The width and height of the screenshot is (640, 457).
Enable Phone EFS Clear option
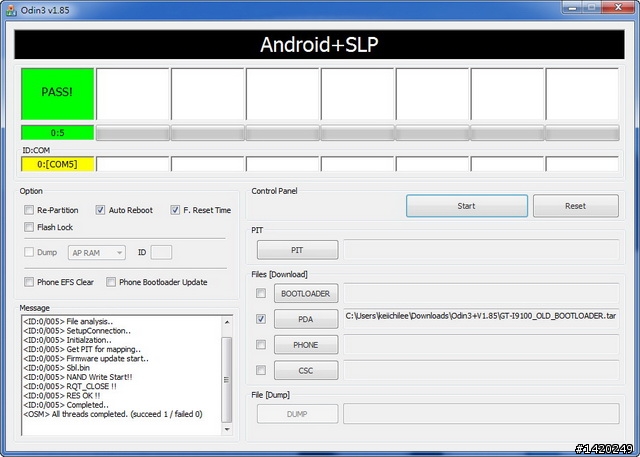pos(29,282)
